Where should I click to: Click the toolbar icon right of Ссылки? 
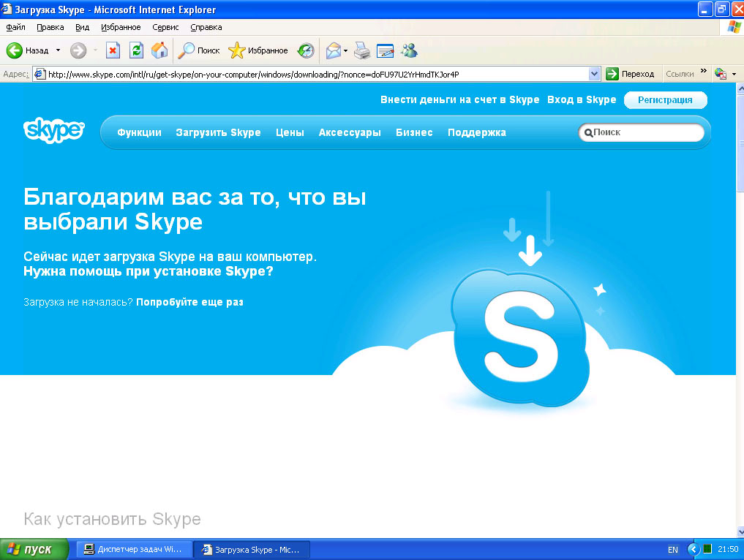tap(721, 74)
